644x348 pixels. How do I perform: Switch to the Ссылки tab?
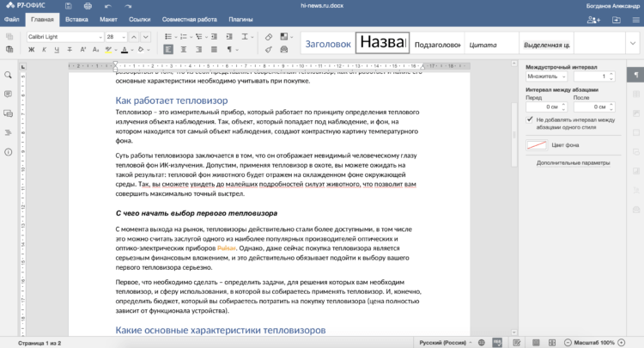[140, 19]
